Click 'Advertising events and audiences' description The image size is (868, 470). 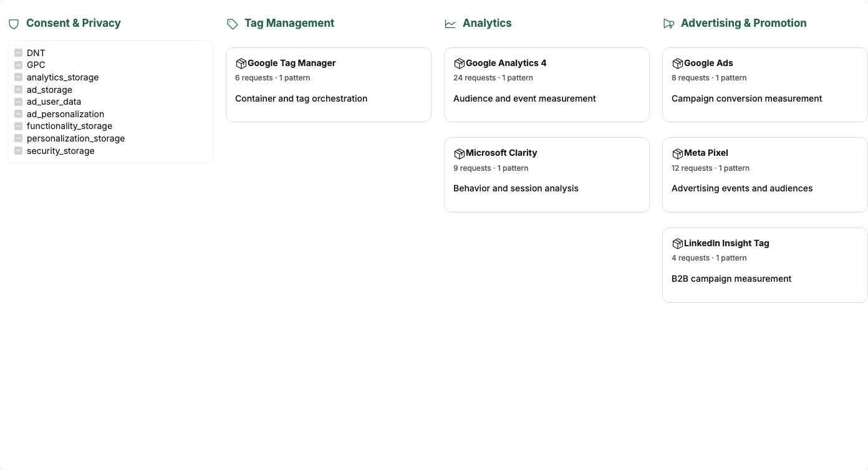pos(742,188)
